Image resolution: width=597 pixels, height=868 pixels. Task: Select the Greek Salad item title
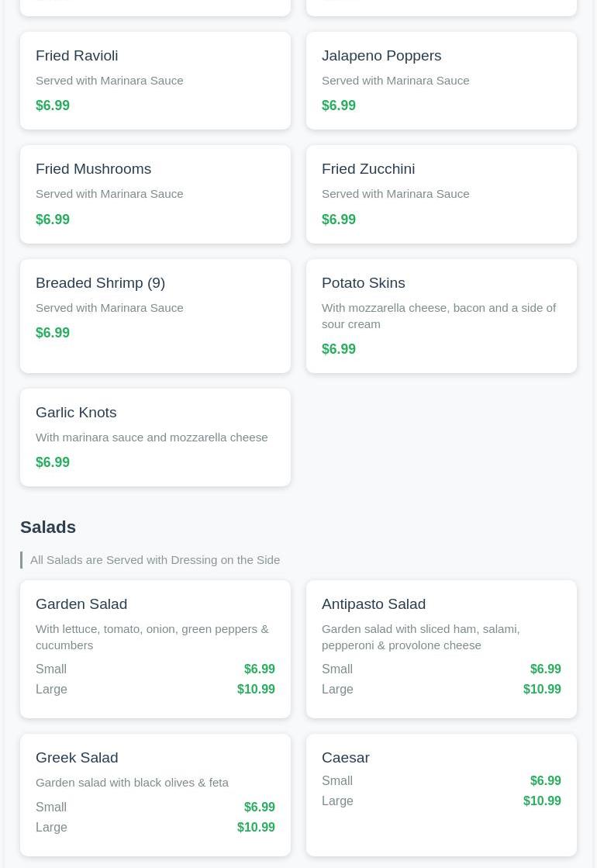point(77,758)
